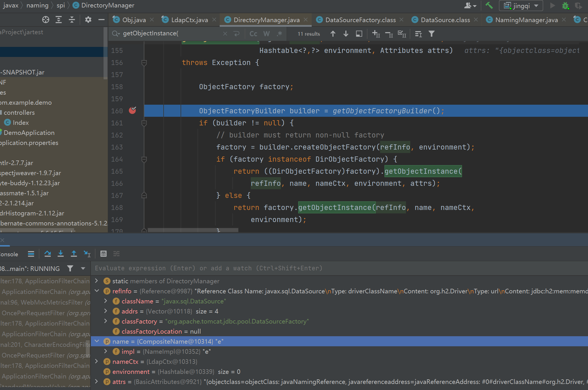Click Trace Current Stream Chain icon
Image resolution: width=588 pixels, height=390 pixels.
[116, 254]
